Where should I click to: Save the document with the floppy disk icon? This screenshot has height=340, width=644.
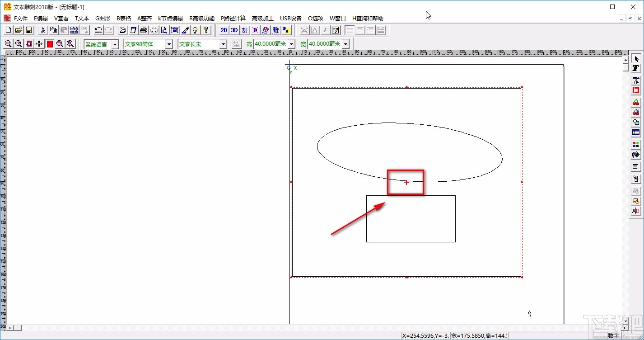pos(29,30)
